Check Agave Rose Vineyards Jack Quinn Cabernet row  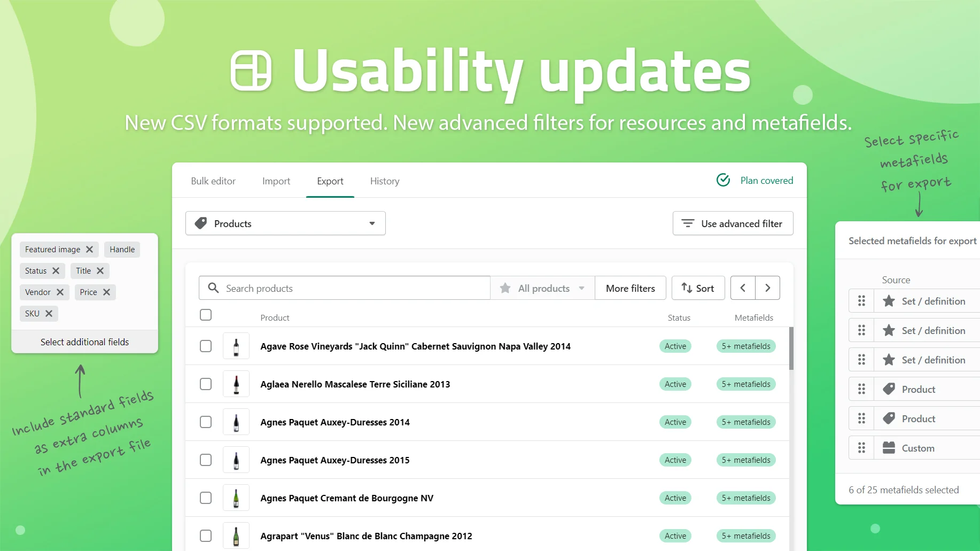click(x=206, y=346)
